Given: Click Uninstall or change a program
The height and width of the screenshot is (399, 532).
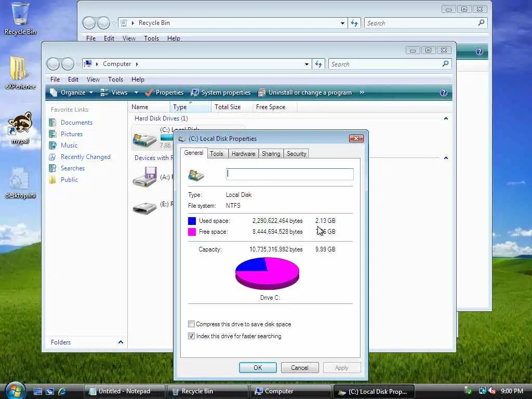Looking at the screenshot, I should (305, 92).
